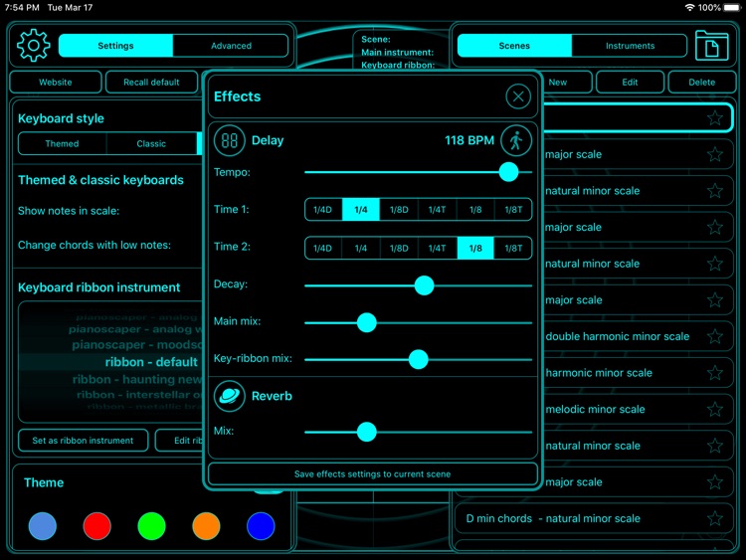Open the Website button
The image size is (746, 560).
click(55, 83)
